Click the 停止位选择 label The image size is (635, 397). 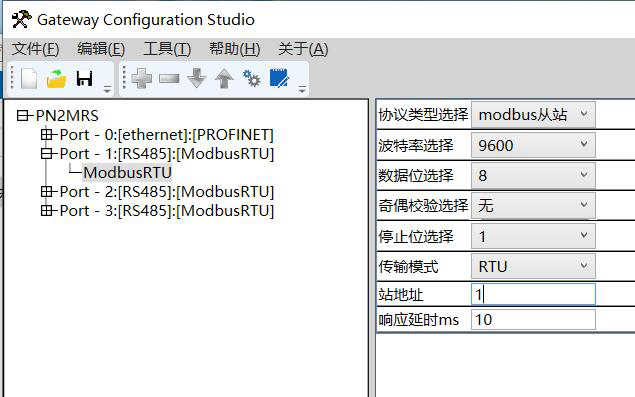(416, 236)
